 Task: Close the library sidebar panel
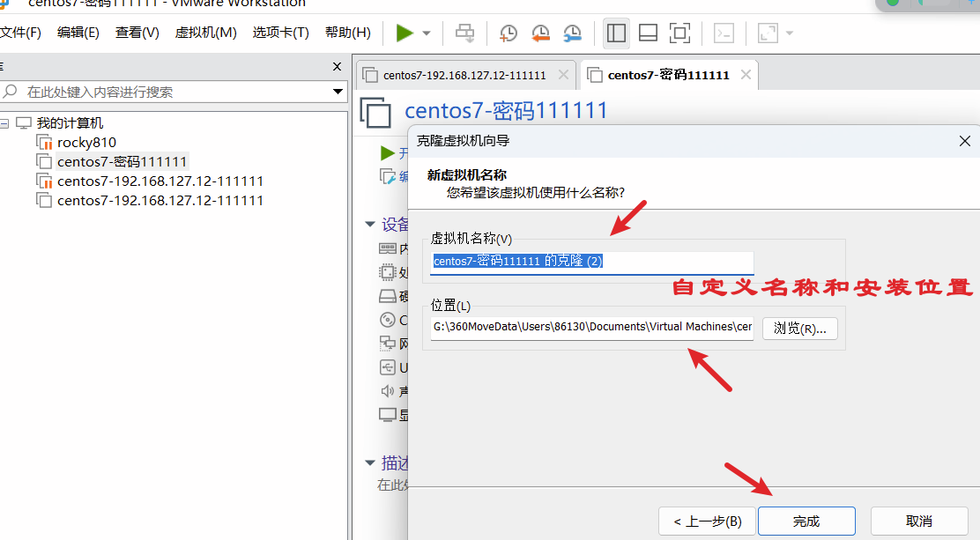(x=337, y=66)
